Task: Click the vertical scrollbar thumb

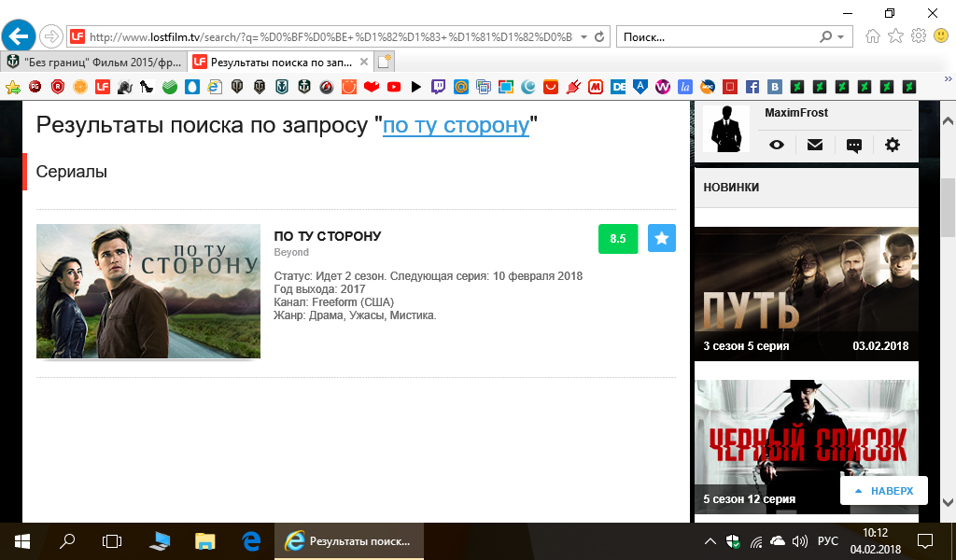Action: pos(948,207)
